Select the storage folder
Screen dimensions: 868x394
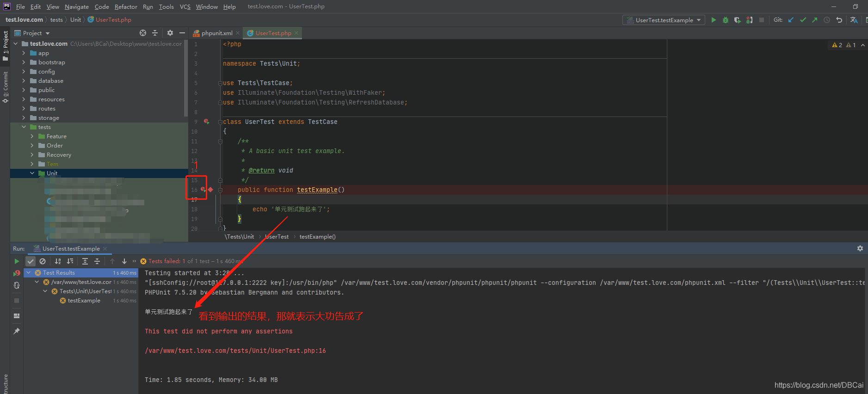click(49, 118)
